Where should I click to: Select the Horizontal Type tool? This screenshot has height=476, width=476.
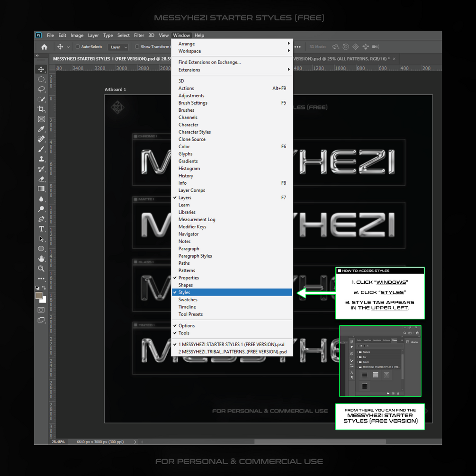point(41,229)
